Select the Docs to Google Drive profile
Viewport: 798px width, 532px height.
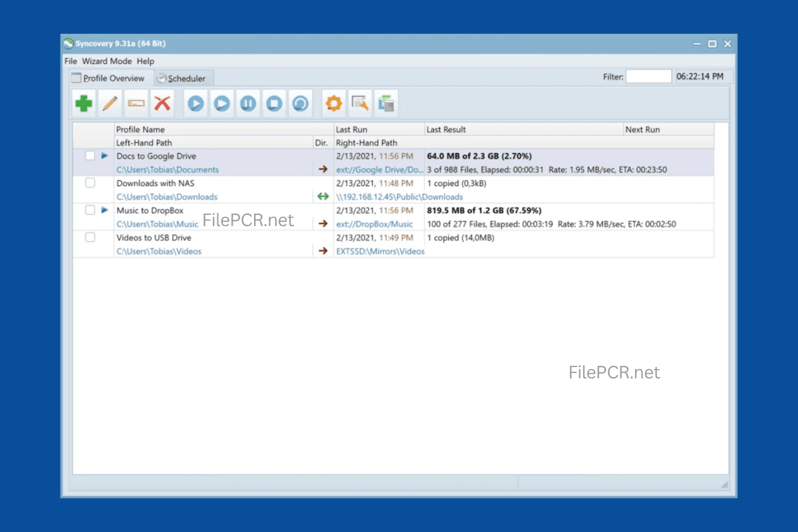point(156,156)
